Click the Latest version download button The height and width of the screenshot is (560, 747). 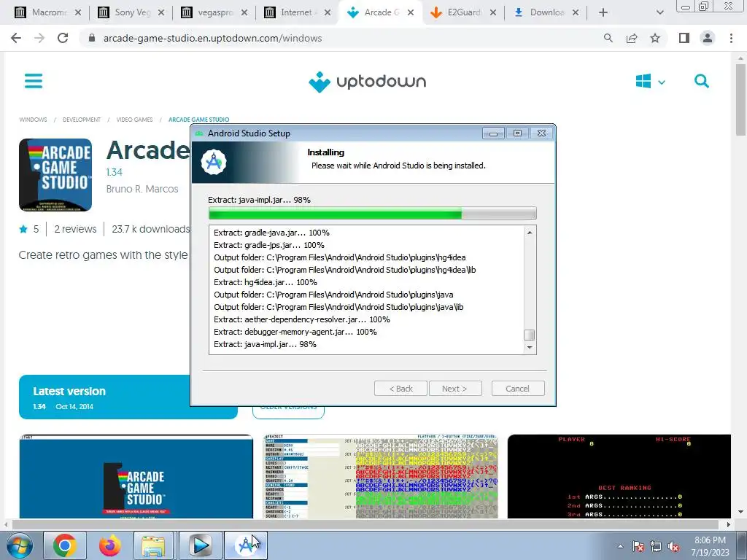[x=128, y=397]
